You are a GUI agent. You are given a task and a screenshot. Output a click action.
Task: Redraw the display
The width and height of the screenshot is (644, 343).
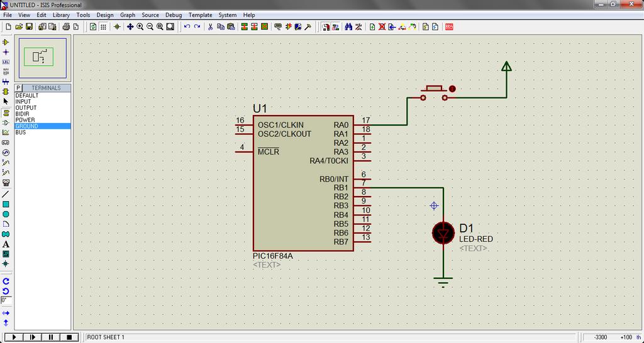(94, 26)
